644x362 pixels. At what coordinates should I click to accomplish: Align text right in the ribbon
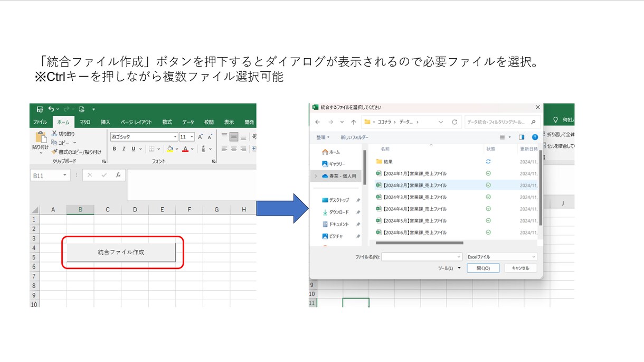243,149
